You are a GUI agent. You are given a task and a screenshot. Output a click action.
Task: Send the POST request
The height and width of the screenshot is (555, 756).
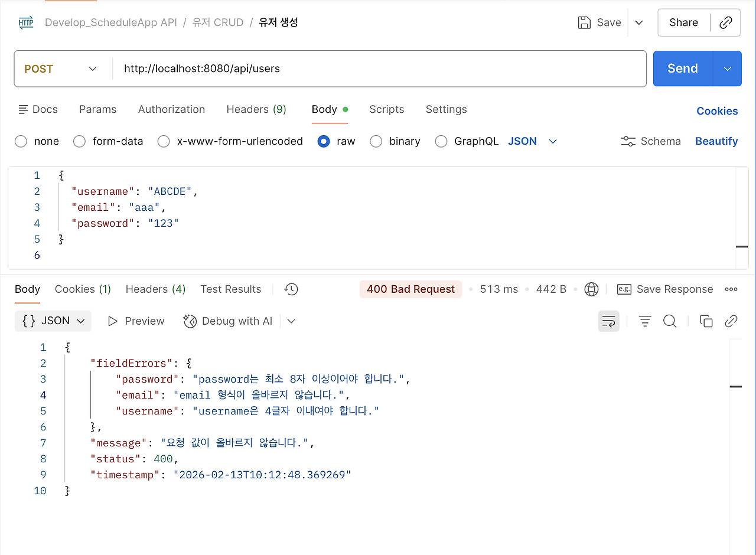(x=683, y=68)
